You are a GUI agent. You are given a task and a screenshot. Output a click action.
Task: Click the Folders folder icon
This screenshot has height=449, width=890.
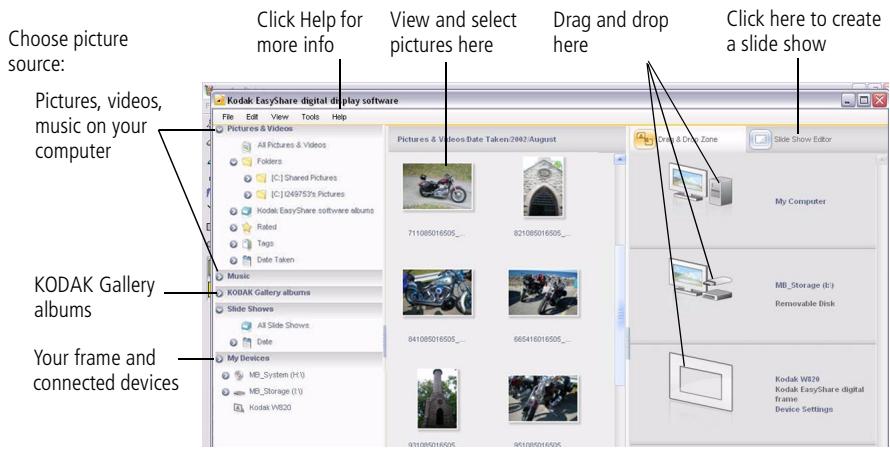point(246,162)
